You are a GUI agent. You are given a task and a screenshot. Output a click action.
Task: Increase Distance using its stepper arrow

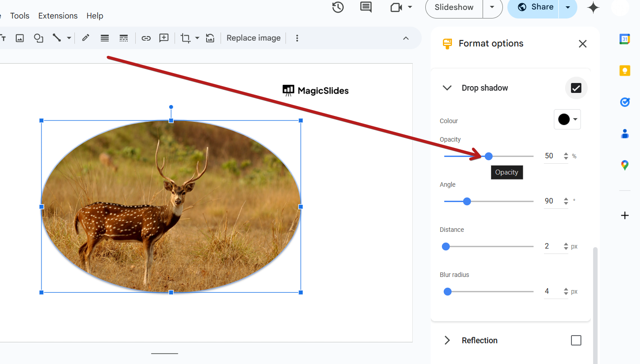pyautogui.click(x=565, y=244)
